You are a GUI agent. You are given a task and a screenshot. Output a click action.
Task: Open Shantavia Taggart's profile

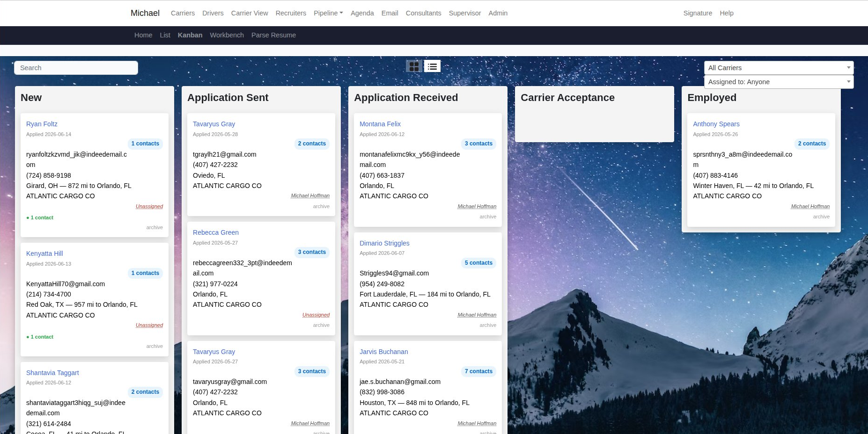tap(52, 373)
